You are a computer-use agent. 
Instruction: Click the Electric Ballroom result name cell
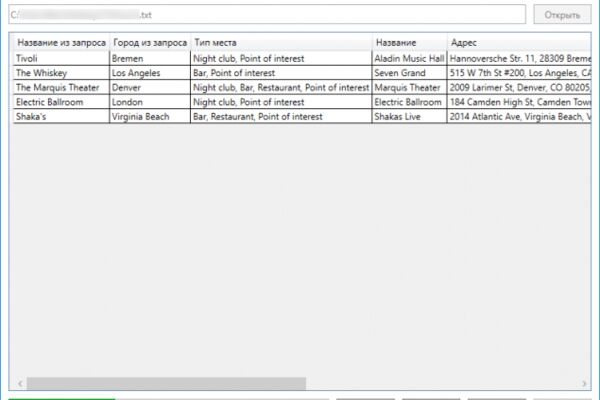(x=409, y=102)
